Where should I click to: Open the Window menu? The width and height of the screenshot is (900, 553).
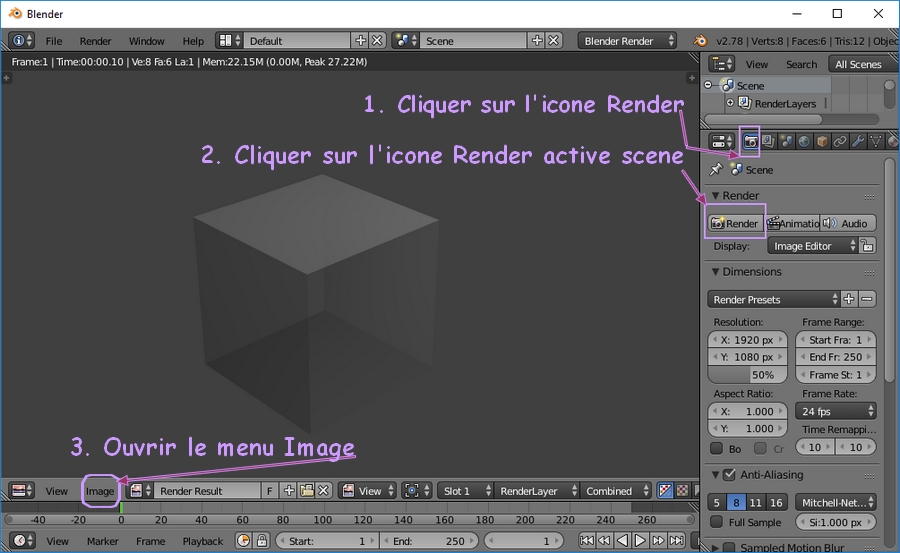pos(146,41)
